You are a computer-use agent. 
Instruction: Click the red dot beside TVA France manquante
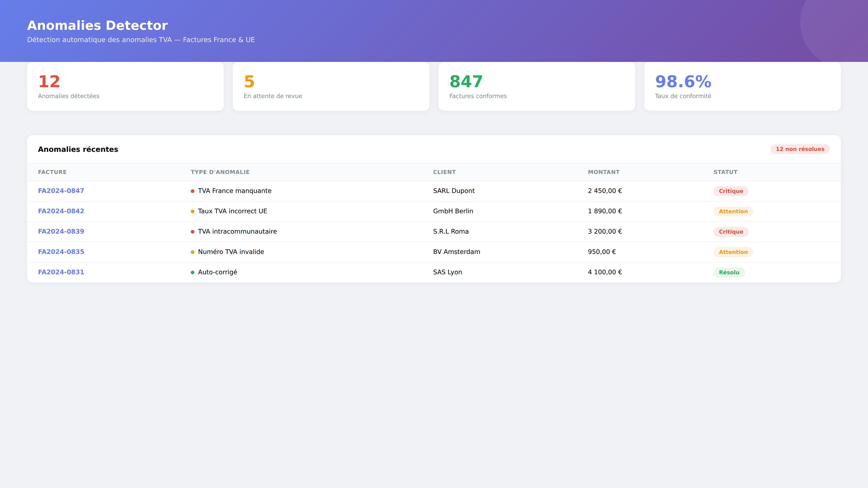pyautogui.click(x=192, y=191)
